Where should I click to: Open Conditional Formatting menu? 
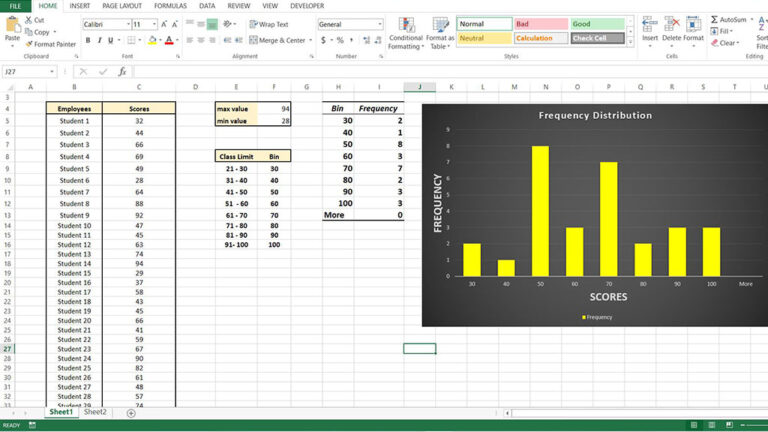point(406,33)
